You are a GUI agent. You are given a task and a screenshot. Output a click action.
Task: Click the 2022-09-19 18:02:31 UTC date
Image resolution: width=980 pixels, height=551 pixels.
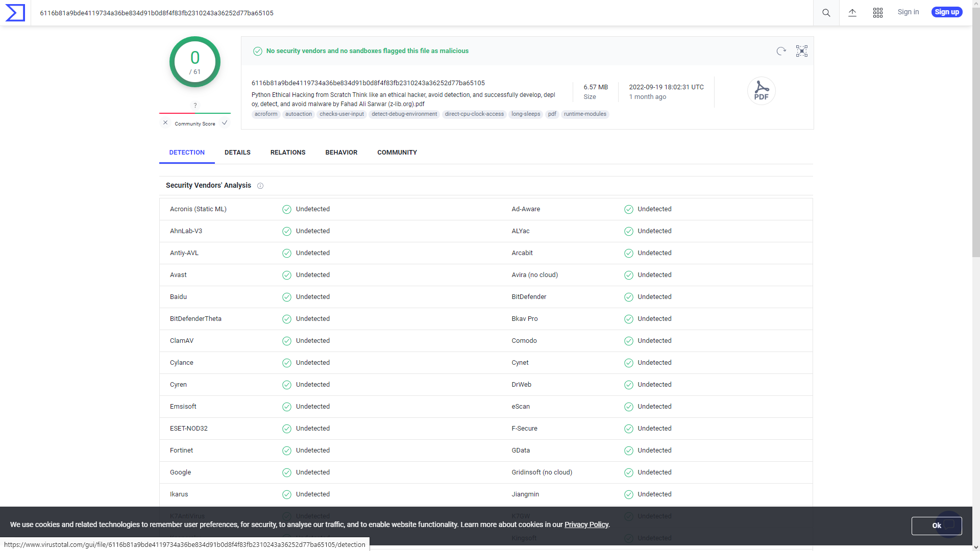666,87
